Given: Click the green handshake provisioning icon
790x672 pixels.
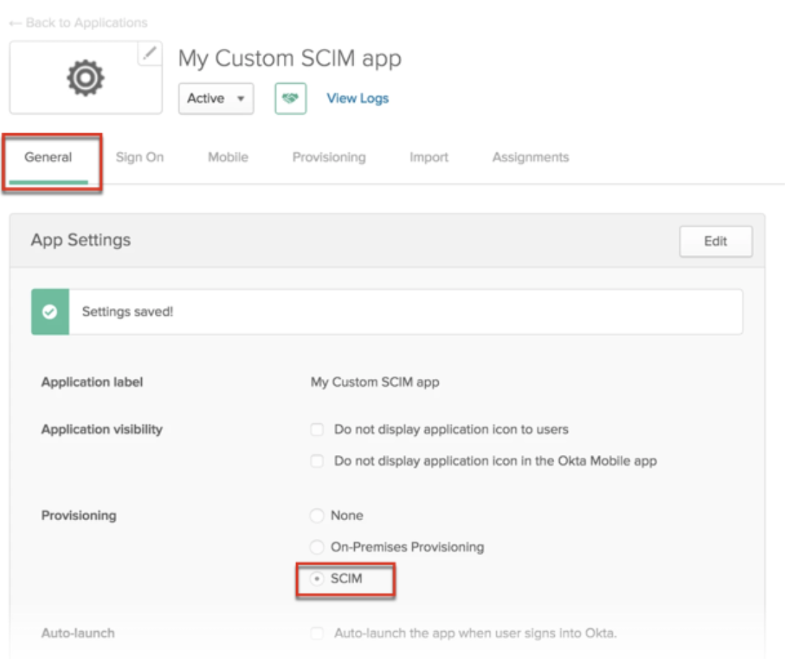Looking at the screenshot, I should pos(291,98).
